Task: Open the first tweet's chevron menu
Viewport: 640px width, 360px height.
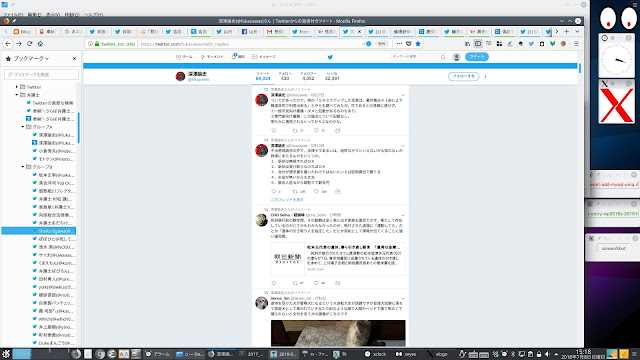Action: [403, 95]
